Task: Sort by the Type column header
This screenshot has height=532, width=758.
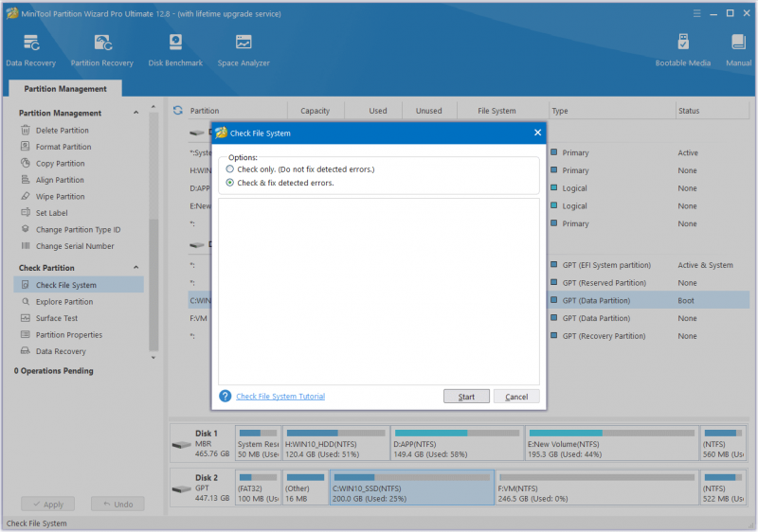Action: coord(611,111)
